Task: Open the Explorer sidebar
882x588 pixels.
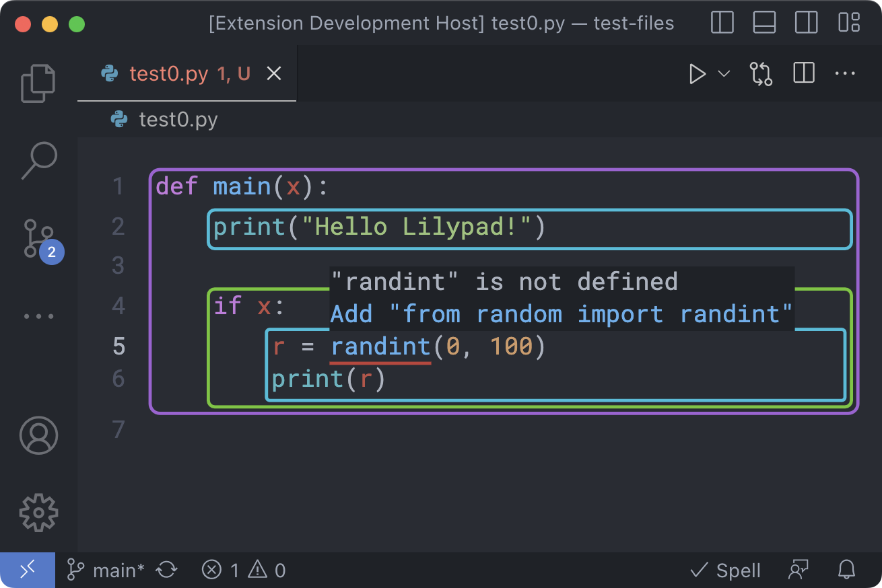Action: click(x=38, y=82)
